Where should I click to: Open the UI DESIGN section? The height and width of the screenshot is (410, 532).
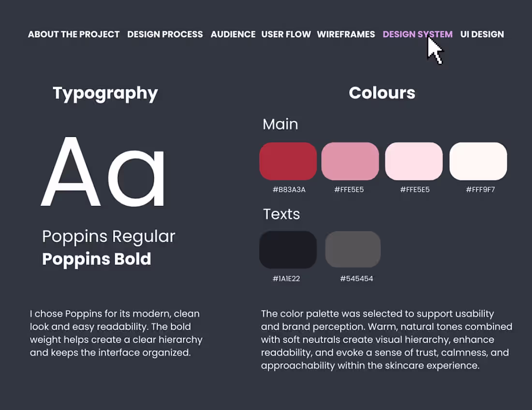[482, 34]
